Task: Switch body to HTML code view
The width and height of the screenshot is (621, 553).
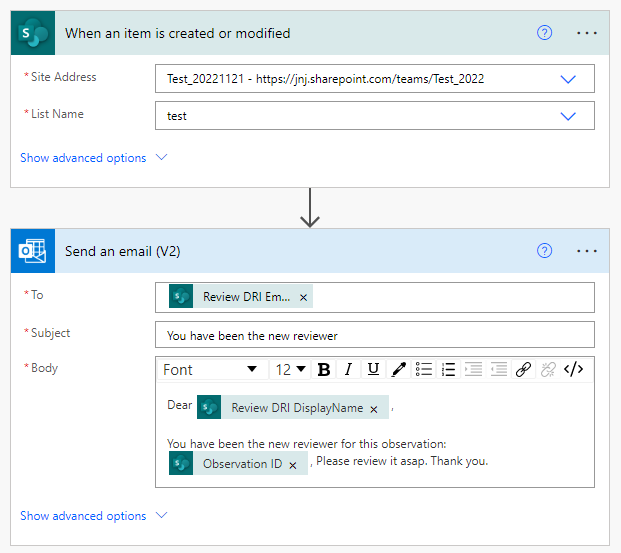Action: 573,369
